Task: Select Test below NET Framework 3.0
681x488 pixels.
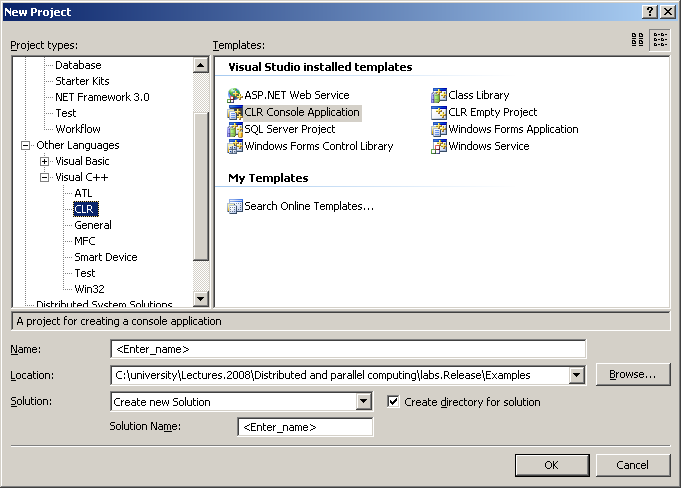Action: pyautogui.click(x=66, y=113)
